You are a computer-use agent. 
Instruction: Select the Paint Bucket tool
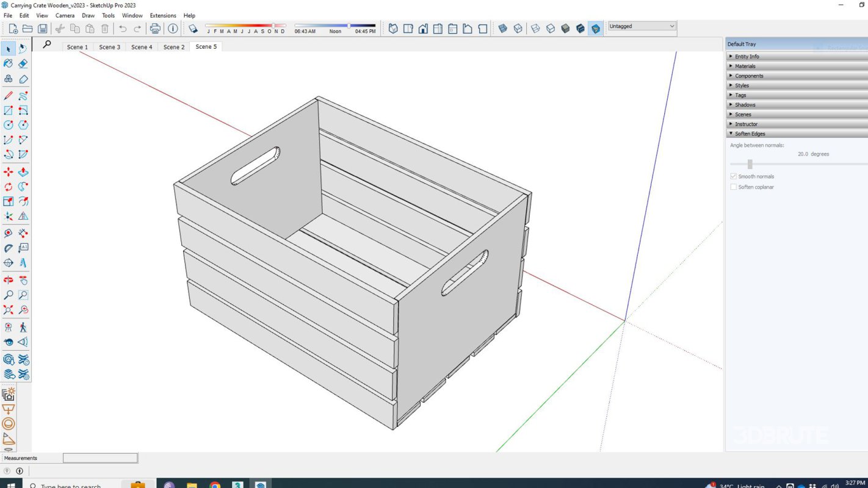[x=8, y=63]
